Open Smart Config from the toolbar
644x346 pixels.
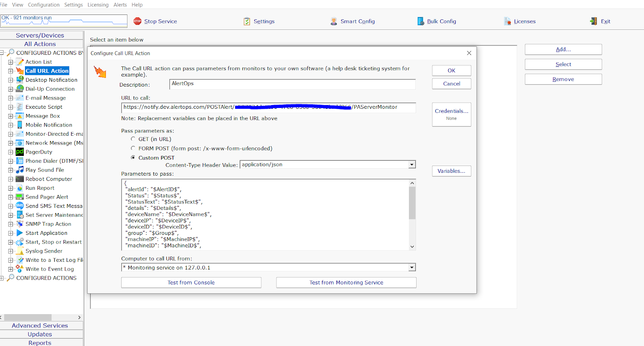tap(334, 21)
